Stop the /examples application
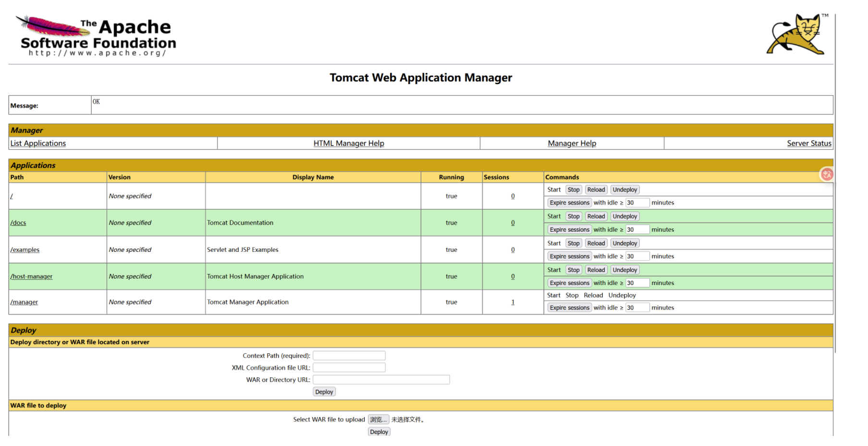868x446 pixels. point(574,244)
